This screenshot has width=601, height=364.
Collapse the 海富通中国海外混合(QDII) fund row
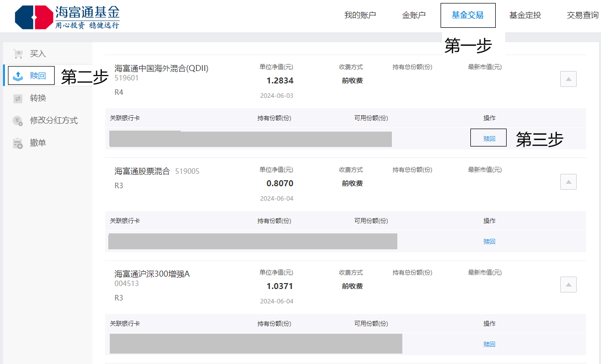click(x=568, y=79)
